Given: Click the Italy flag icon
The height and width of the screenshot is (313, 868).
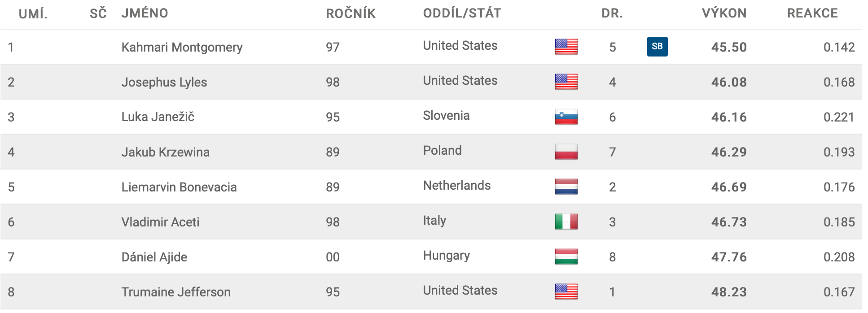Looking at the screenshot, I should 566,222.
